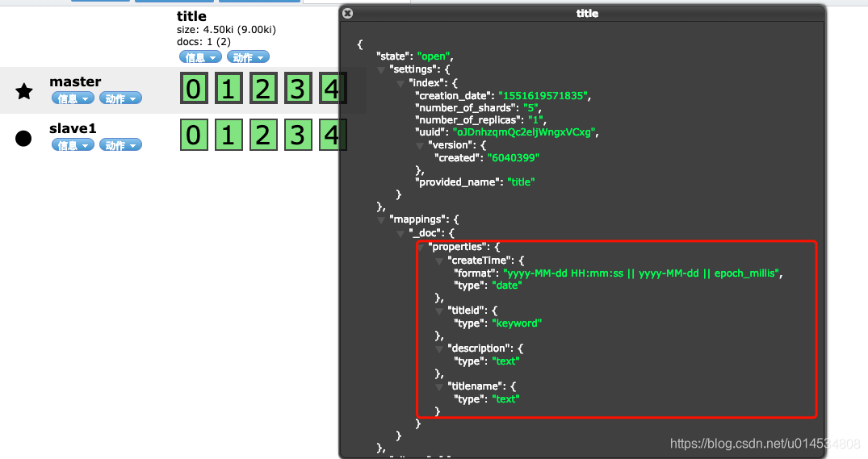Click the createTime format string value
This screenshot has width=868, height=459.
click(641, 273)
